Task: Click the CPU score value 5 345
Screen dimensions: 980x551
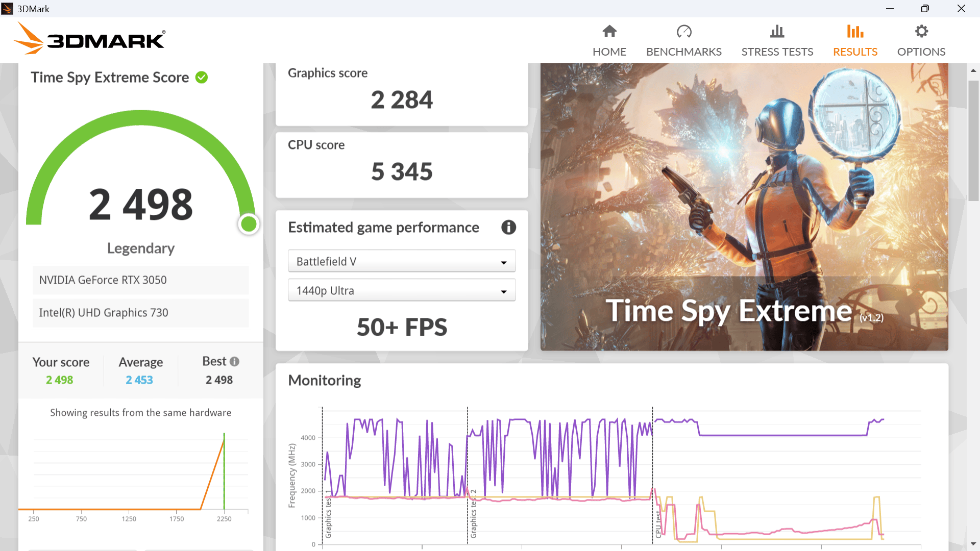Action: (x=402, y=171)
